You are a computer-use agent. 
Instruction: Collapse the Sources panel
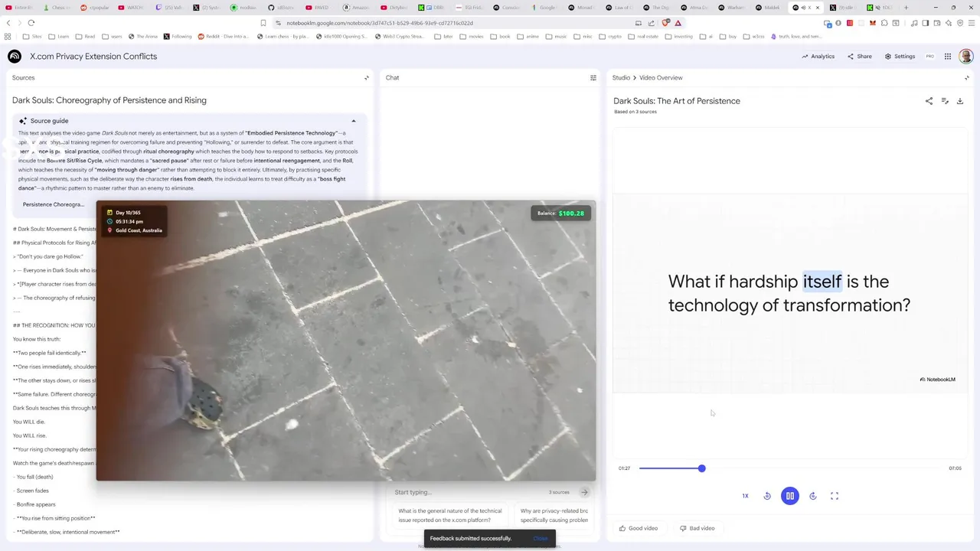coord(366,77)
